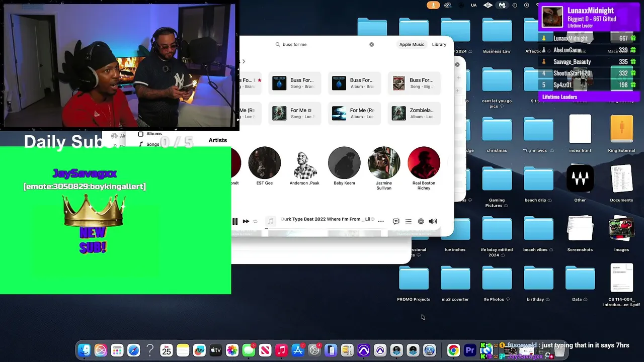Select the CS 114-004 Introduc...ce II.pdf file
The image size is (644, 362).
tap(621, 285)
